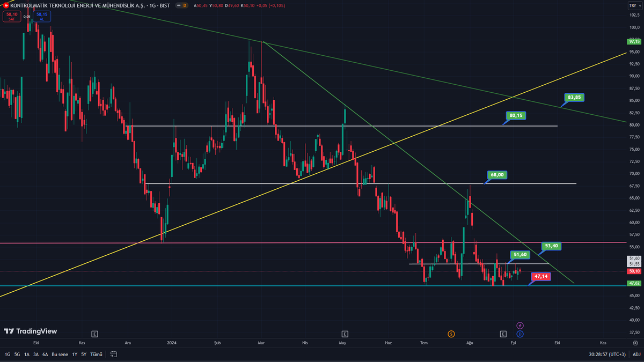Click the earnings E marker before Eyl
This screenshot has width=644, height=362.
point(503,334)
